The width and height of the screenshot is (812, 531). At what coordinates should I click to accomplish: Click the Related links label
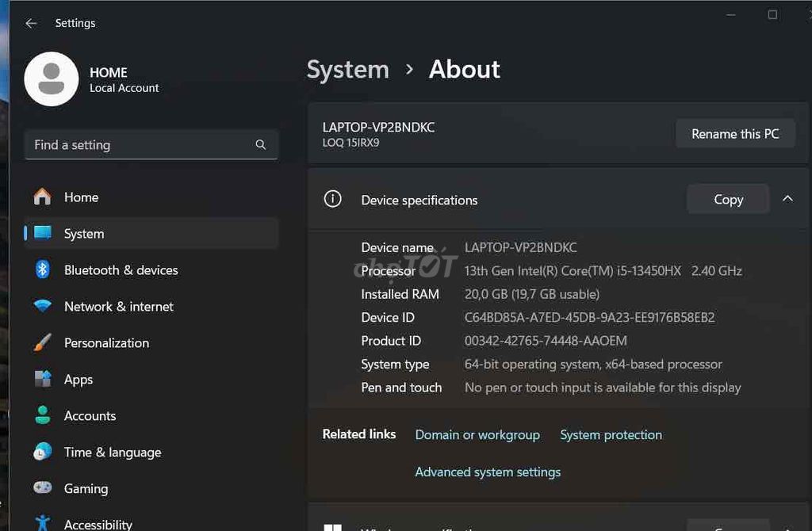point(359,434)
